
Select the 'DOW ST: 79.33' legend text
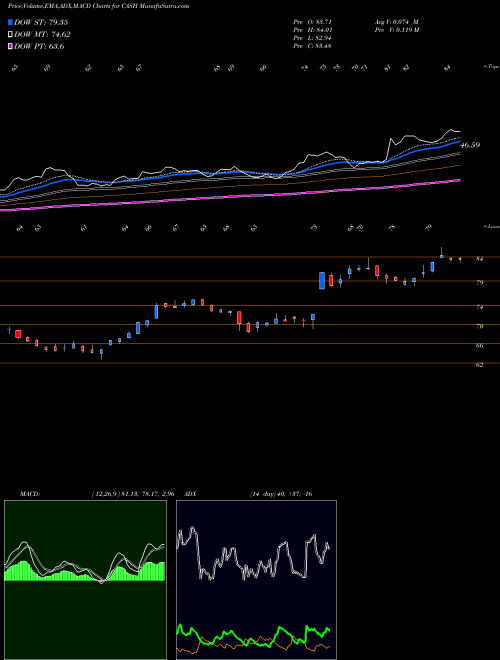(x=41, y=22)
